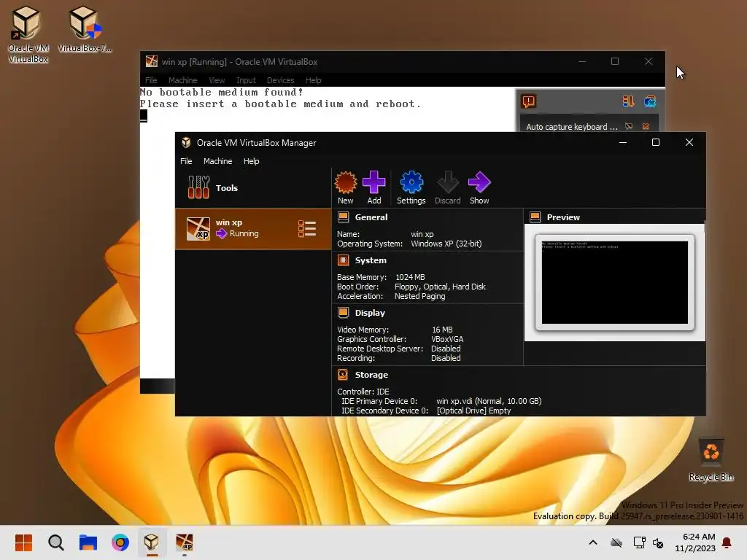Screen dimensions: 747x560
Task: Open the Windows Start button
Action: 23,542
